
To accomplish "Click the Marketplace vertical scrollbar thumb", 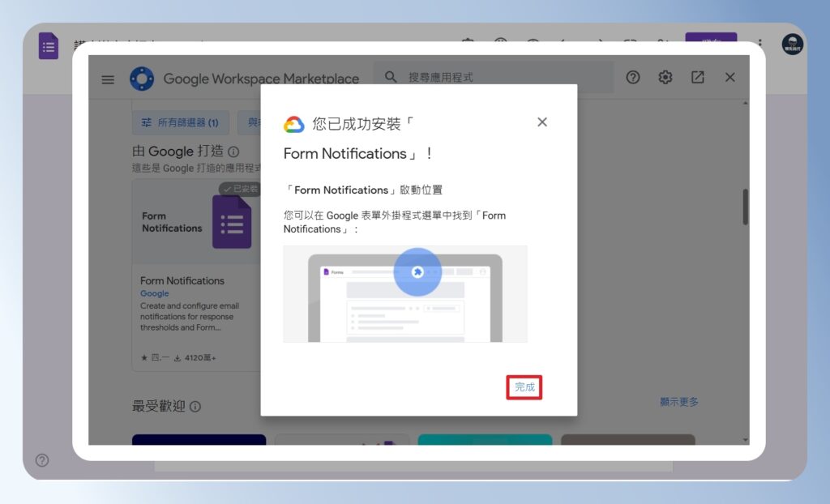I will pos(746,207).
